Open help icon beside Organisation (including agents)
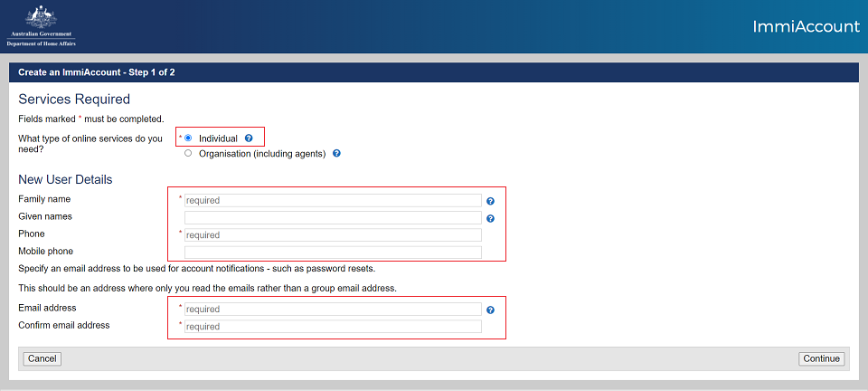Image resolution: width=868 pixels, height=391 pixels. pyautogui.click(x=336, y=154)
